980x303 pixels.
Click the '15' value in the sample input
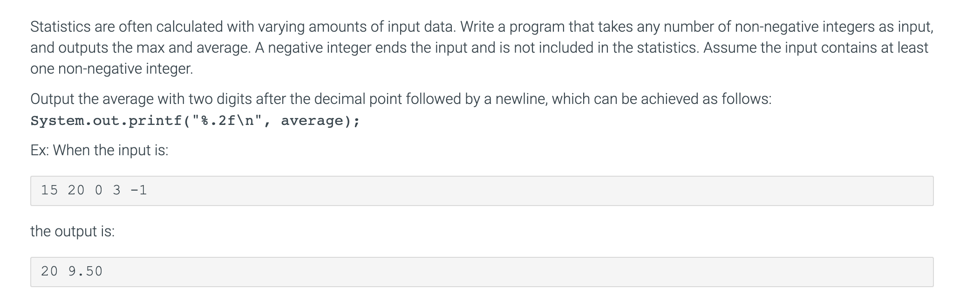pyautogui.click(x=49, y=190)
